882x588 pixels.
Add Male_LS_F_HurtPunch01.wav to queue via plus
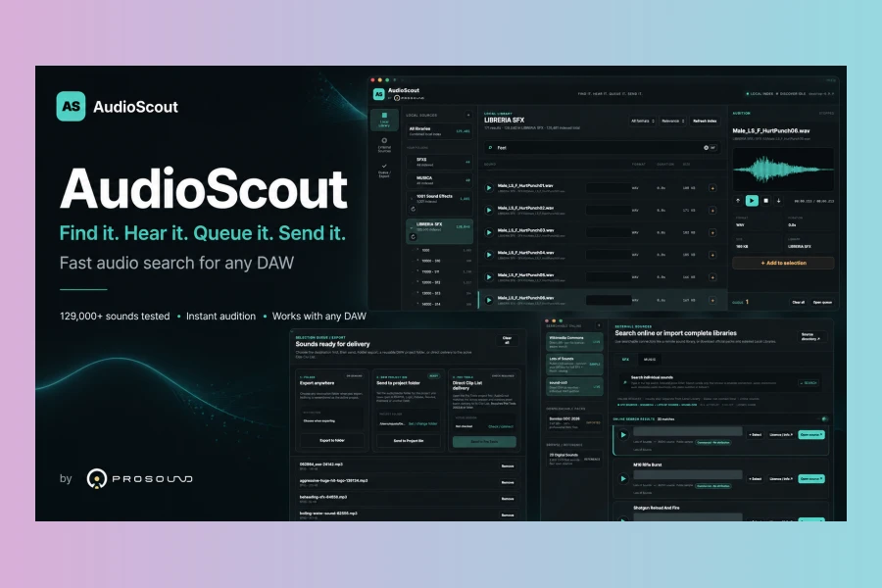pyautogui.click(x=712, y=188)
